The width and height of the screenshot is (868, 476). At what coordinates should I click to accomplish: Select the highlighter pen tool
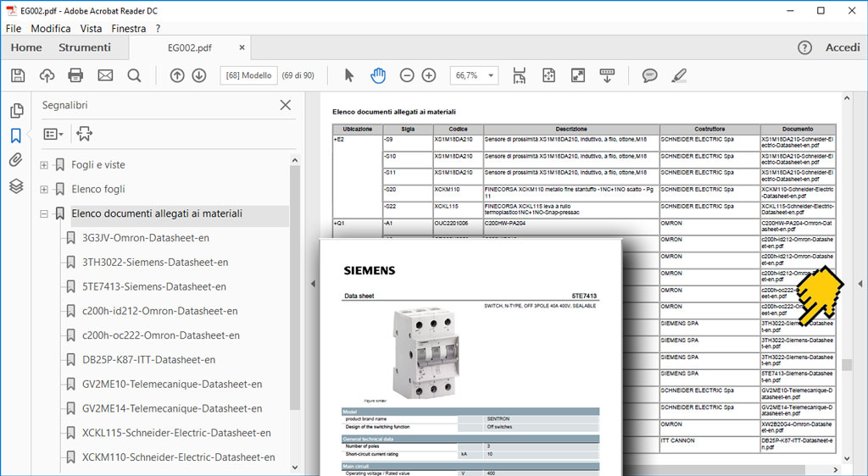pyautogui.click(x=679, y=75)
